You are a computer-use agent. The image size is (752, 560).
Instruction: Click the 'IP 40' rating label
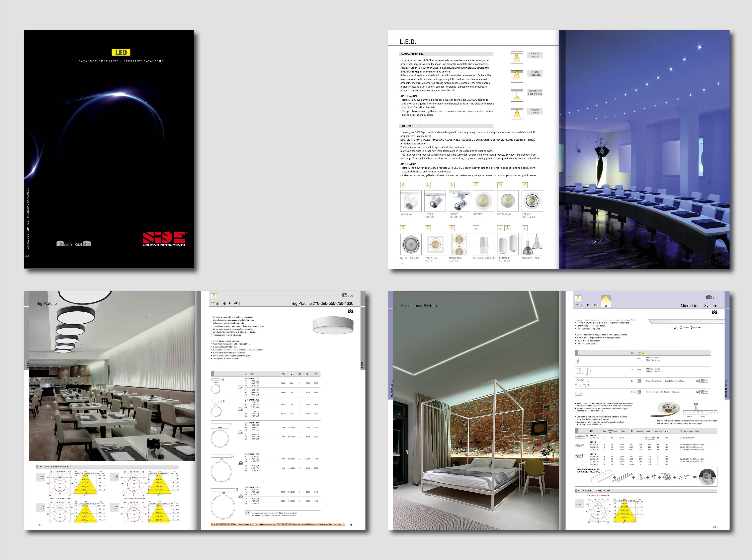tap(213, 302)
